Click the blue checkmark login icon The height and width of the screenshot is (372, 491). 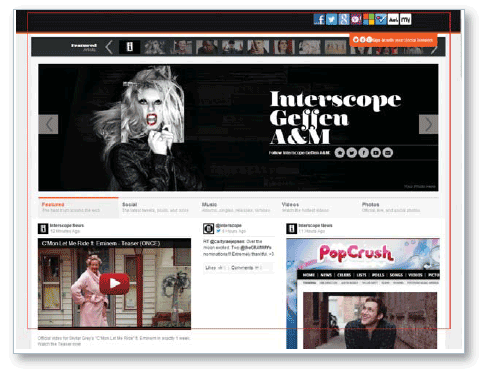click(x=381, y=19)
